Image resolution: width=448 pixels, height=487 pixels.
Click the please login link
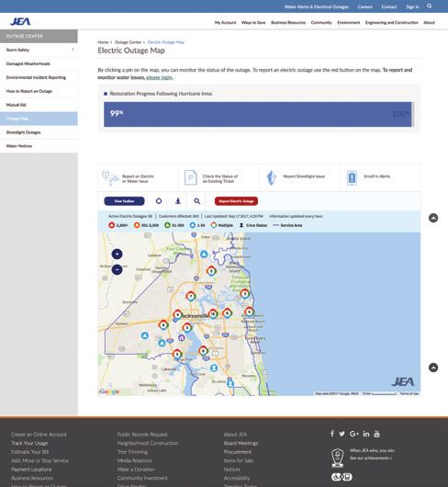tap(159, 77)
